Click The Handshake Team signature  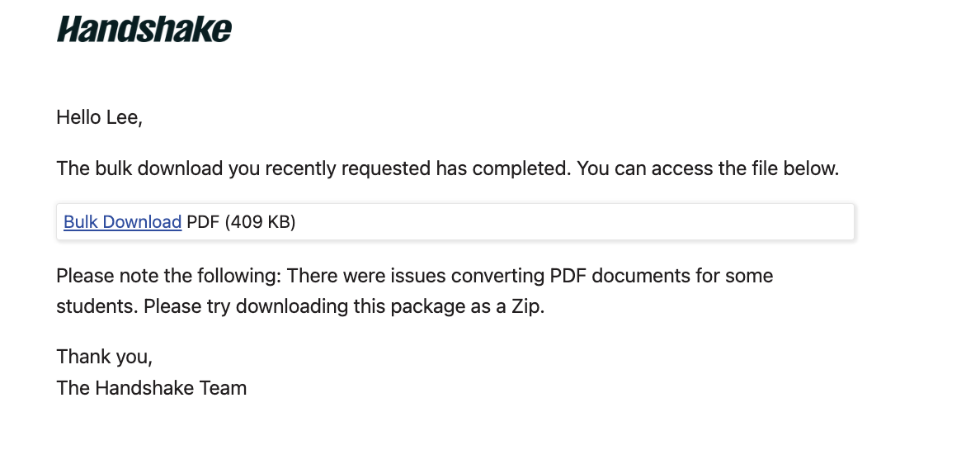click(x=152, y=388)
